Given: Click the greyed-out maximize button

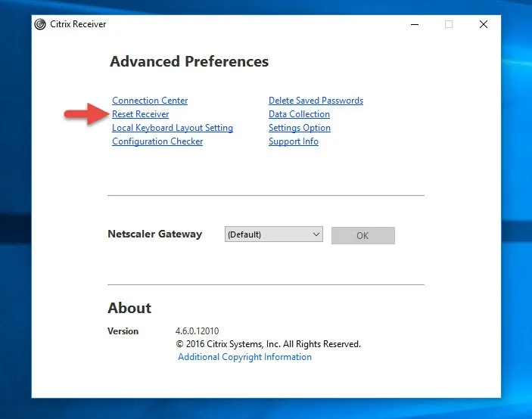Looking at the screenshot, I should point(449,24).
